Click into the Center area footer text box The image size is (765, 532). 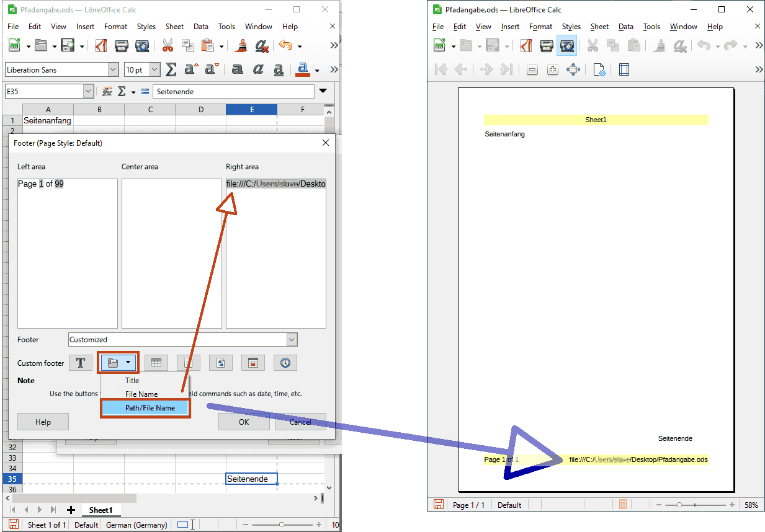pyautogui.click(x=172, y=253)
